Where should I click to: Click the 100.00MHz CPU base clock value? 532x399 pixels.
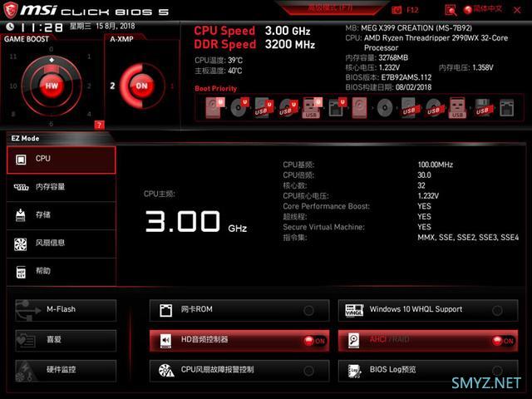click(436, 165)
